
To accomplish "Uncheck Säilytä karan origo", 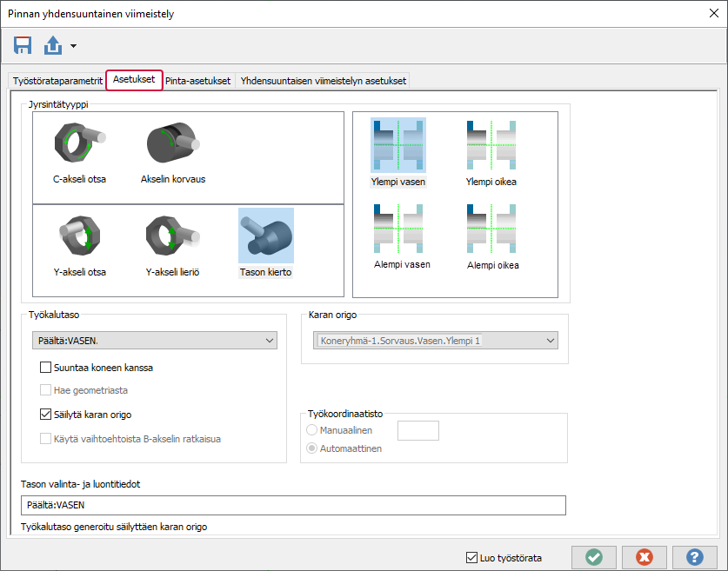I will coord(46,415).
